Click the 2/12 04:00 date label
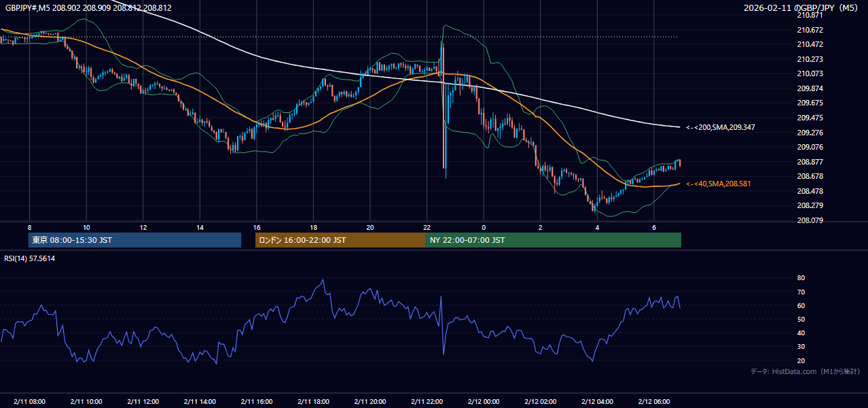868x408 pixels. [x=597, y=402]
